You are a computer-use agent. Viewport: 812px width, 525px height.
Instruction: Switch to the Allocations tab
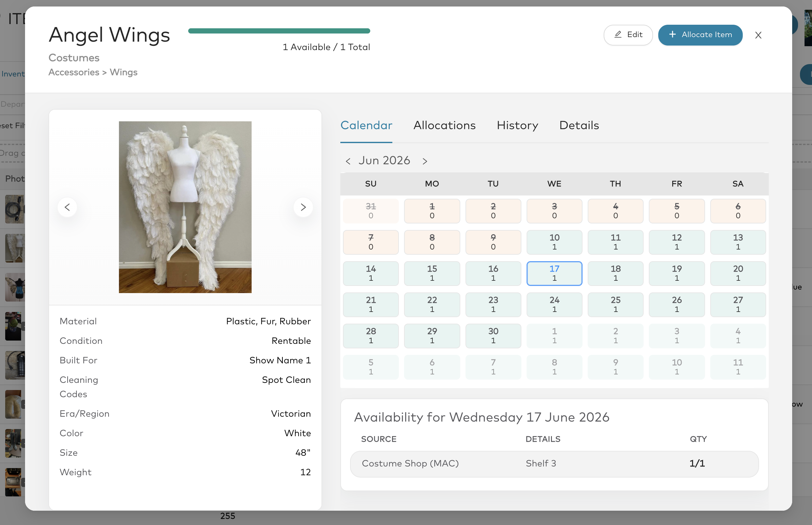click(444, 126)
